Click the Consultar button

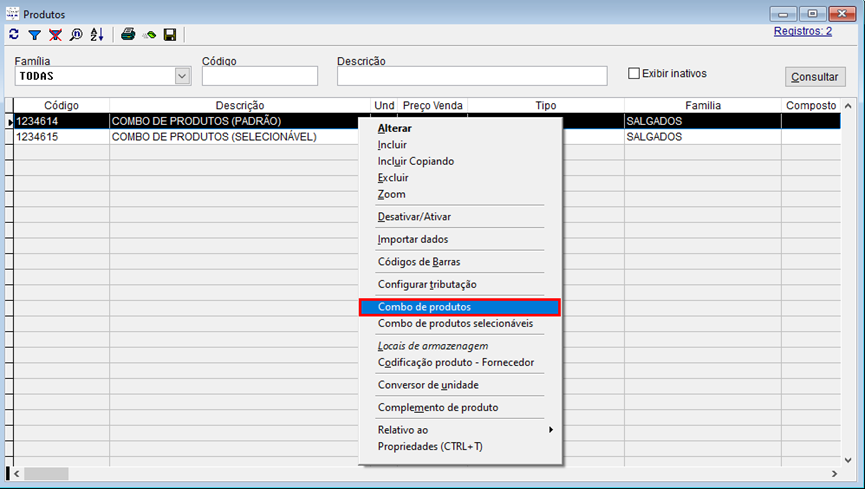(x=815, y=77)
